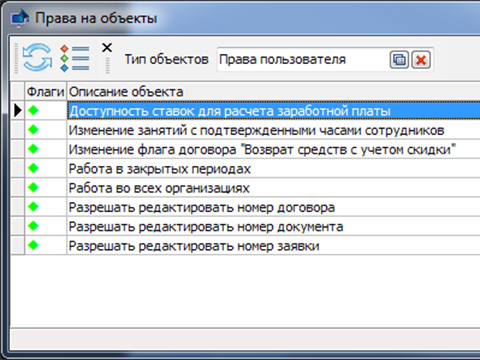This screenshot has height=360, width=480.
Task: Click the Флаги column header
Action: [x=46, y=92]
